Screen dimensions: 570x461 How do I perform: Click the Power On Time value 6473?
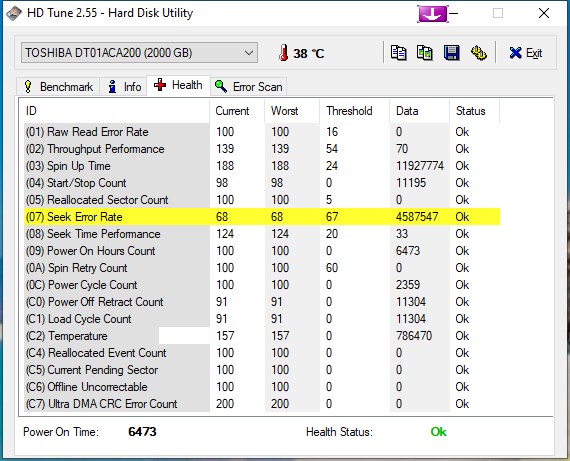[142, 432]
